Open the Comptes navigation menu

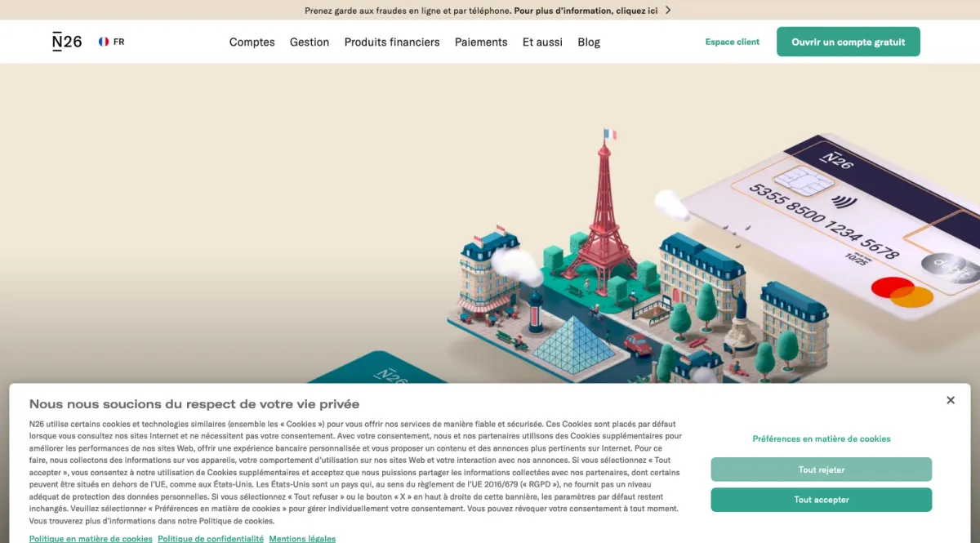pyautogui.click(x=252, y=42)
